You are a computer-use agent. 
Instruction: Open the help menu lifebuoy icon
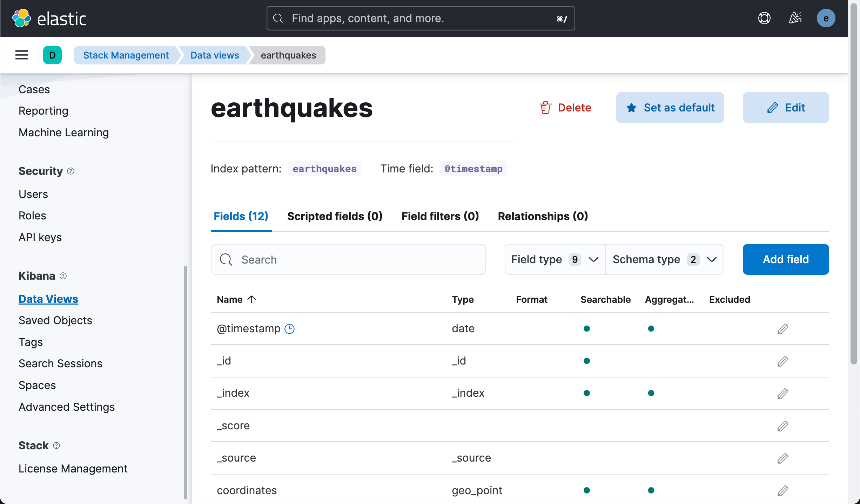click(764, 18)
